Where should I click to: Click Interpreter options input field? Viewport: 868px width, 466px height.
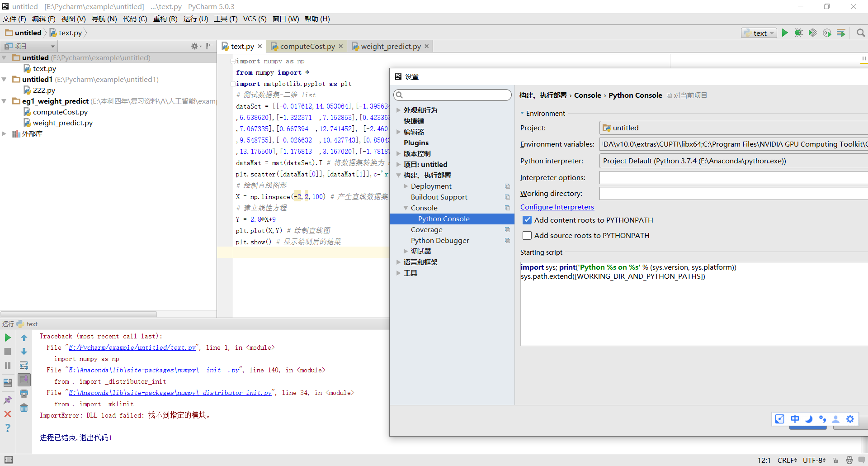click(x=733, y=178)
